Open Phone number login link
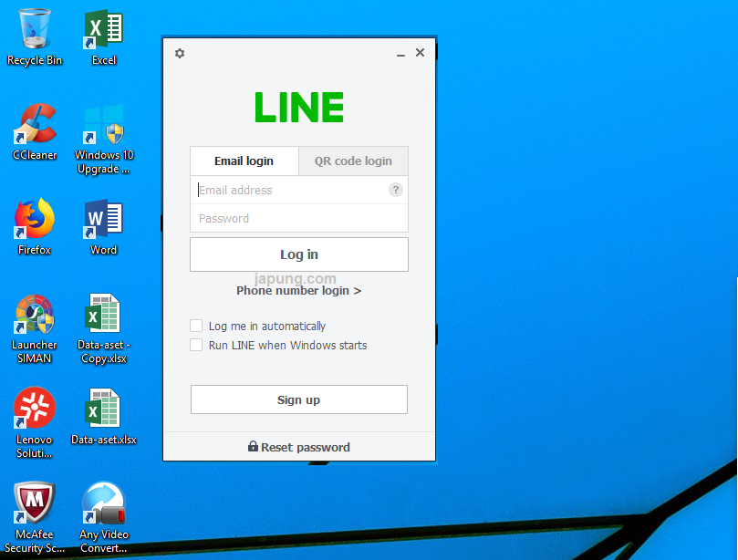This screenshot has height=560, width=738. coord(299,291)
